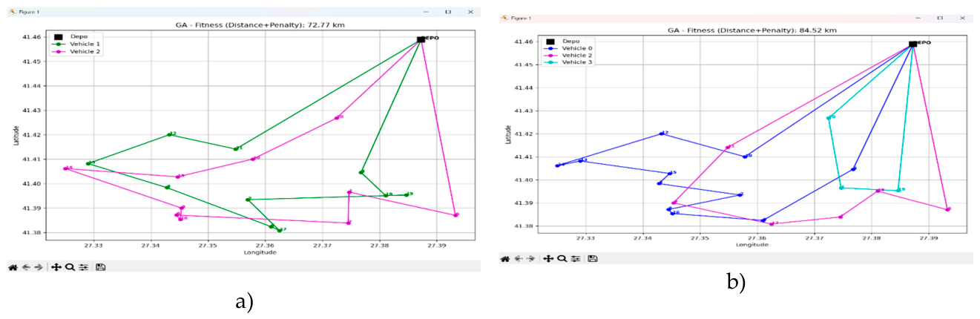Save the right figure with disk icon
980x319 pixels.
[592, 258]
